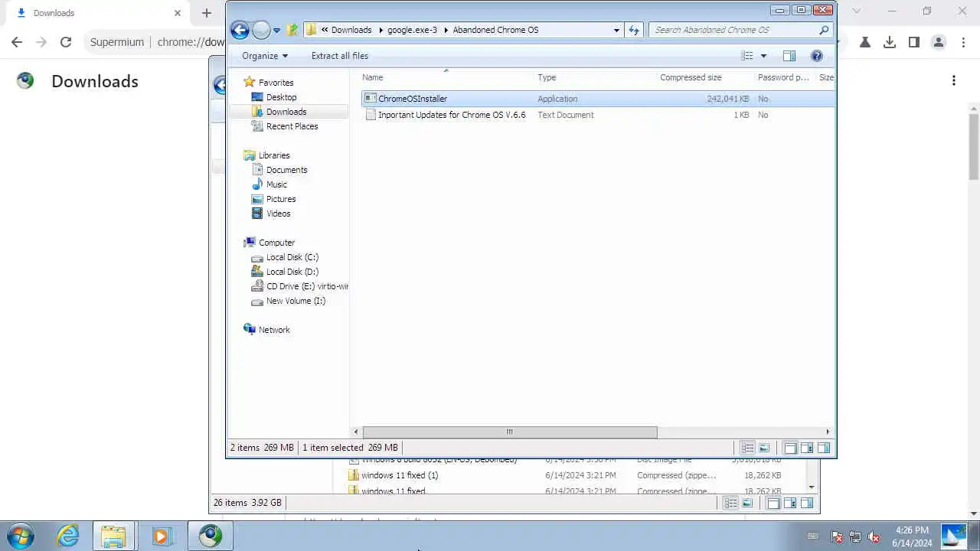Click the muted volume icon in system tray
Image resolution: width=980 pixels, height=551 pixels.
[x=874, y=536]
